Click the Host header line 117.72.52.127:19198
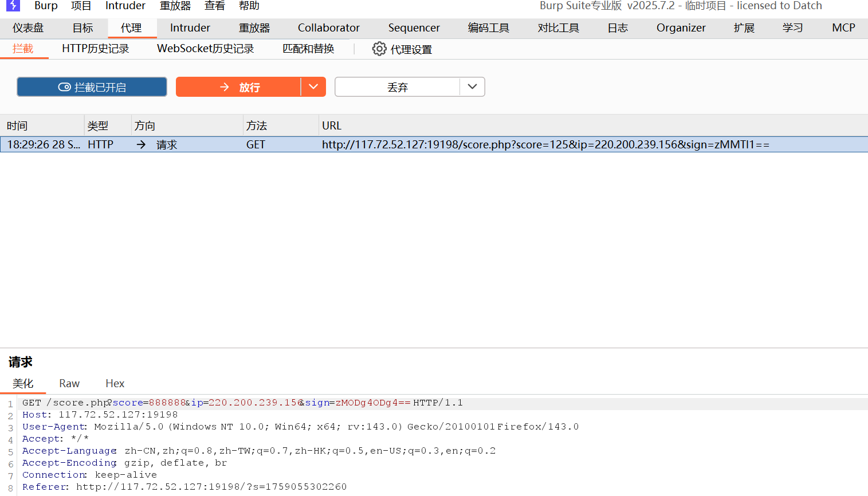This screenshot has height=496, width=868. pos(100,415)
